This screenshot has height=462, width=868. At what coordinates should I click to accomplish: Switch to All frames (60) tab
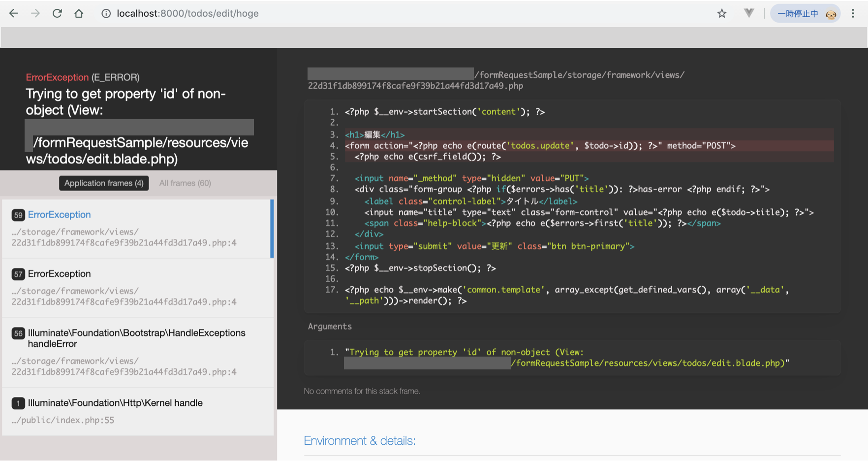(185, 183)
